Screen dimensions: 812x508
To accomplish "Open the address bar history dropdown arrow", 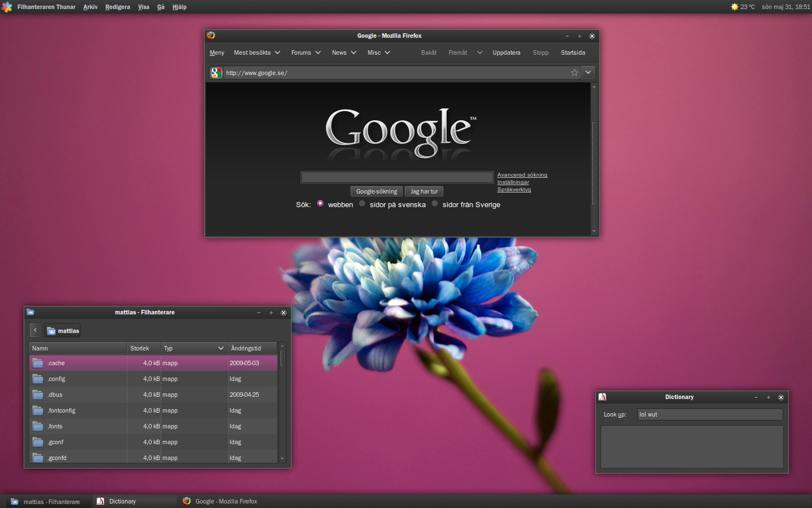I will [x=588, y=72].
